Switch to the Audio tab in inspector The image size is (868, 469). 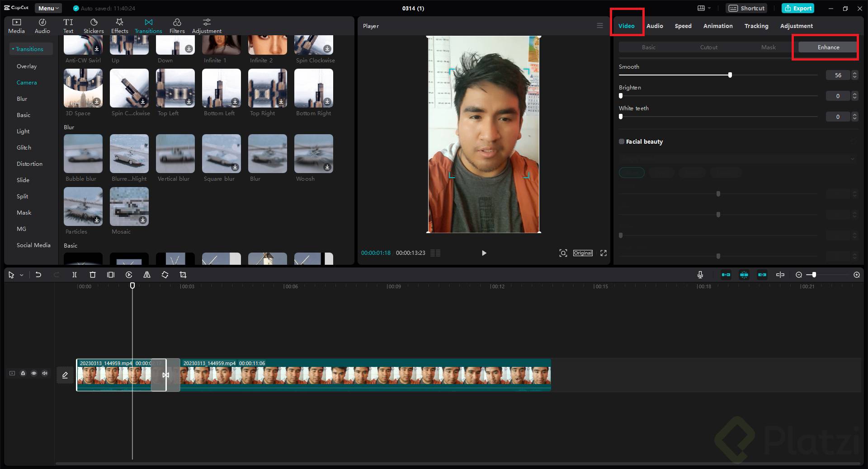click(x=654, y=26)
